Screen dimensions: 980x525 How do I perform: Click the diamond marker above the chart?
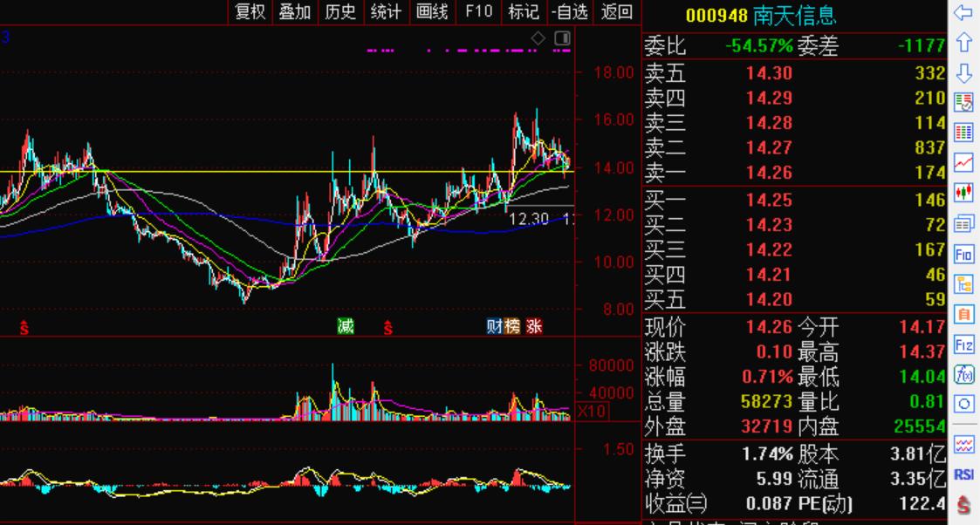(x=538, y=37)
